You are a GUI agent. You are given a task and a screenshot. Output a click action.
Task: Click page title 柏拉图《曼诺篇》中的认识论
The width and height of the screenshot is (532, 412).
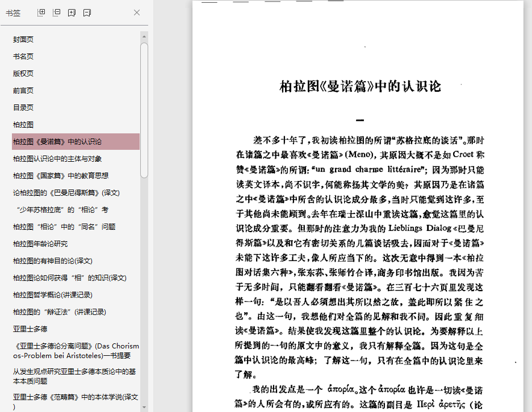coord(360,86)
